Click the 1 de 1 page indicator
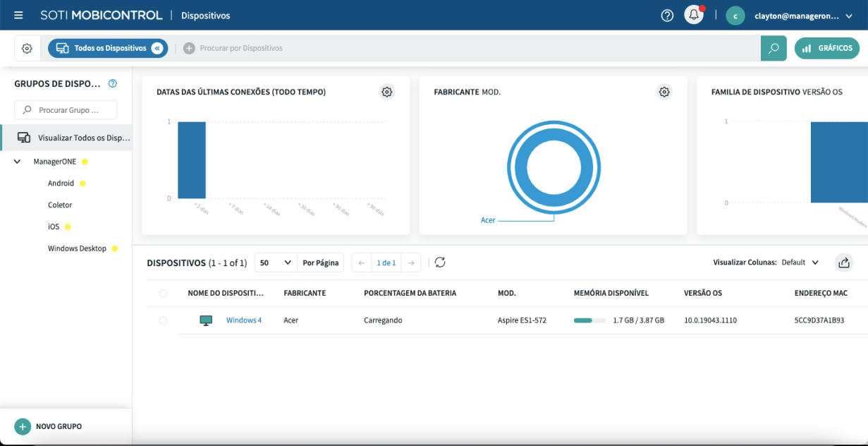Image resolution: width=868 pixels, height=446 pixels. [x=386, y=263]
